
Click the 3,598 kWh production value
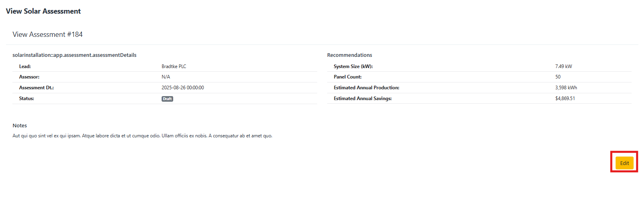click(x=566, y=88)
